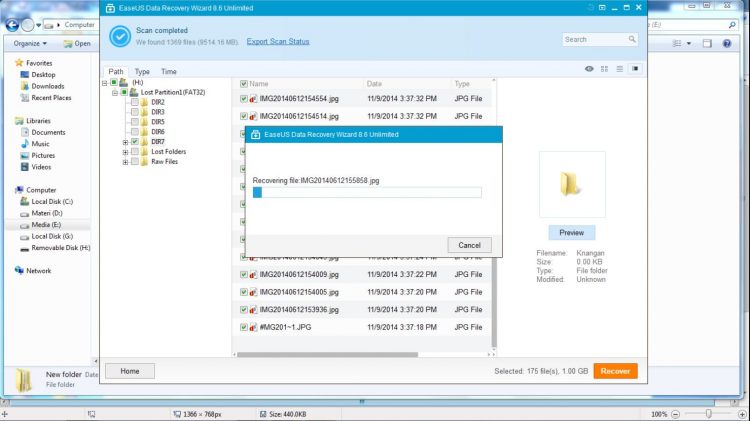Click the DIR2 folder icon in tree
The width and height of the screenshot is (750, 421).
tap(144, 102)
